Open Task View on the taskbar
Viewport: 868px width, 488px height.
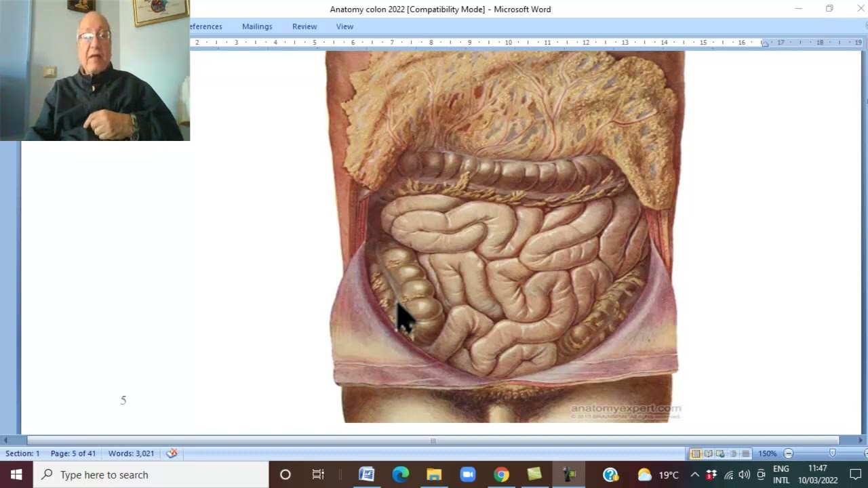pyautogui.click(x=318, y=474)
